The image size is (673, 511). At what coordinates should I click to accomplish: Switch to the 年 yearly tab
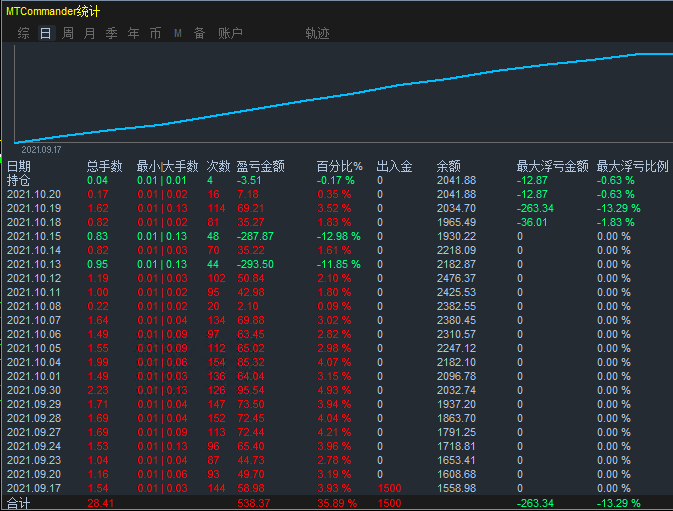click(133, 33)
